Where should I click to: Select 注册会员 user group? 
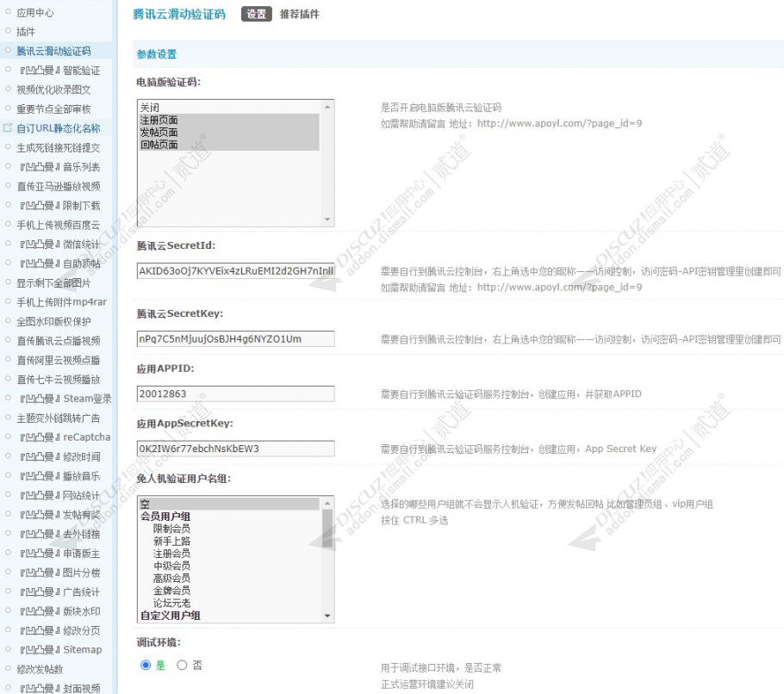[171, 554]
